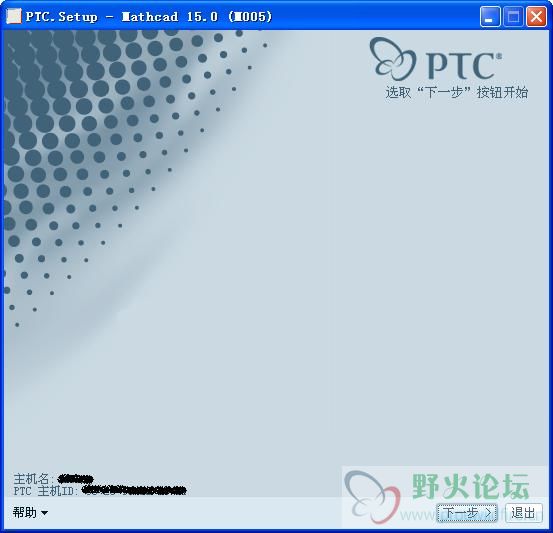Screen dimensions: 553x533
Task: Click the text 选取“下一步”按钮开始
Action: 457,92
